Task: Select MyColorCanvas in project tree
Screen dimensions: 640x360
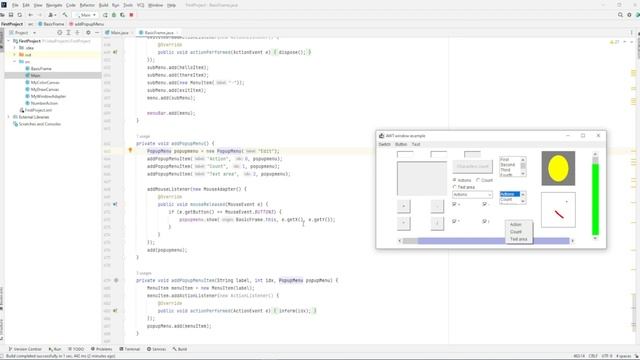Action: pos(45,82)
